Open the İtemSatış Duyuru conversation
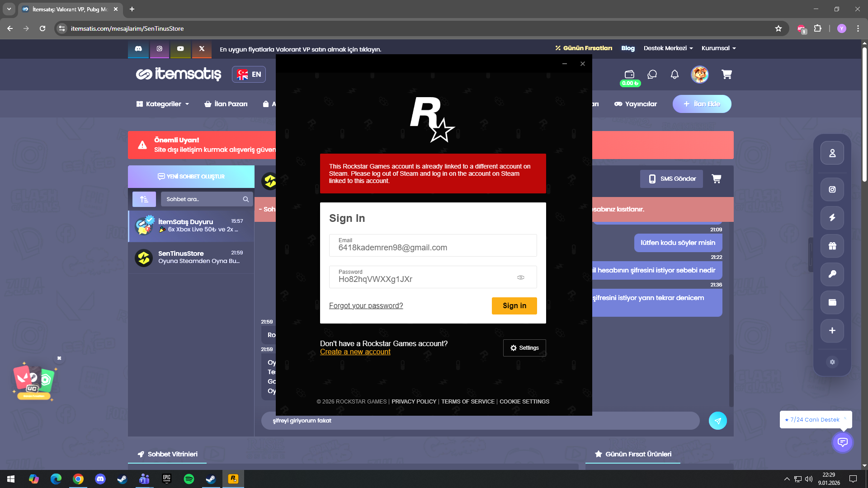 (191, 226)
